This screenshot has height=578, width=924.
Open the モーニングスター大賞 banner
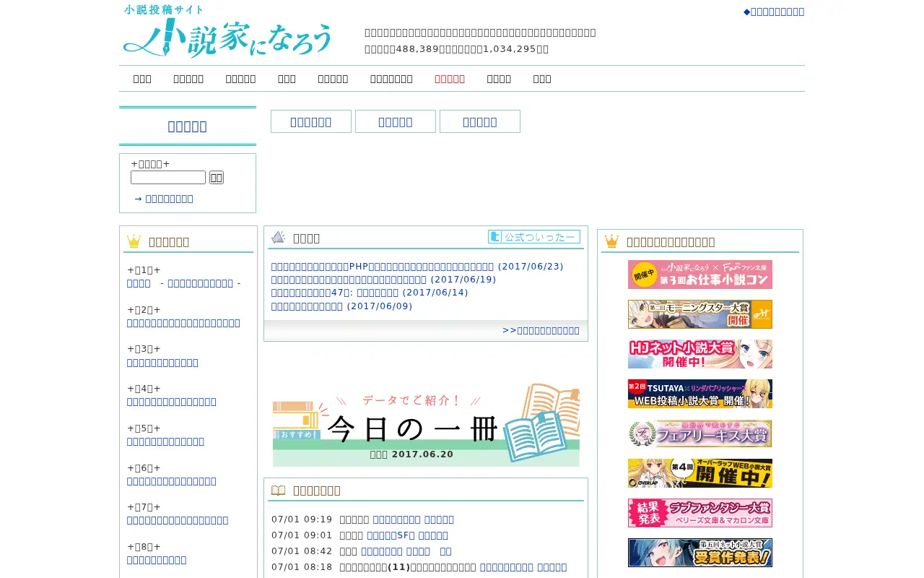point(700,314)
